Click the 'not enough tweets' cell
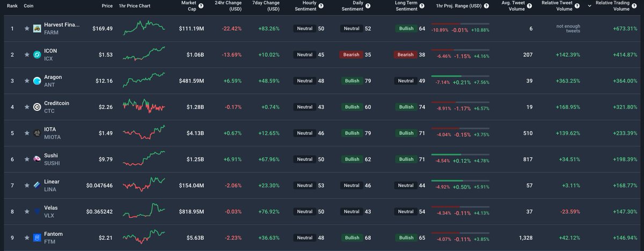This screenshot has height=251, width=644. tap(568, 28)
